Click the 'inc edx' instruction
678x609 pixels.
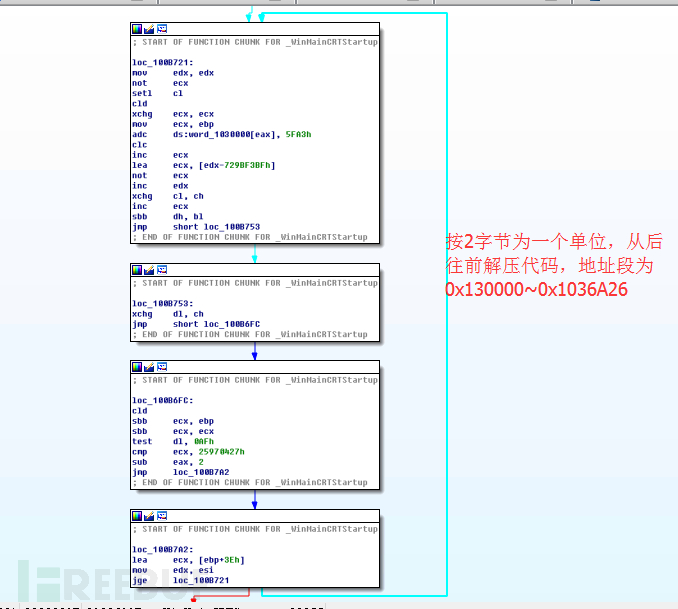pyautogui.click(x=160, y=186)
